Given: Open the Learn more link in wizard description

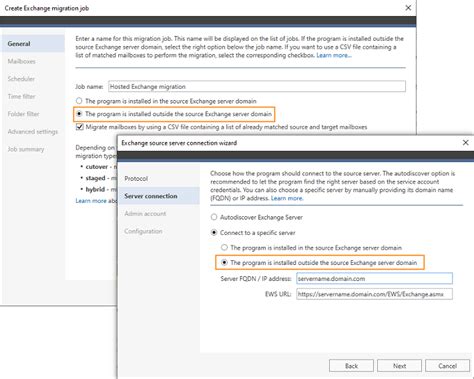Looking at the screenshot, I should (x=287, y=198).
